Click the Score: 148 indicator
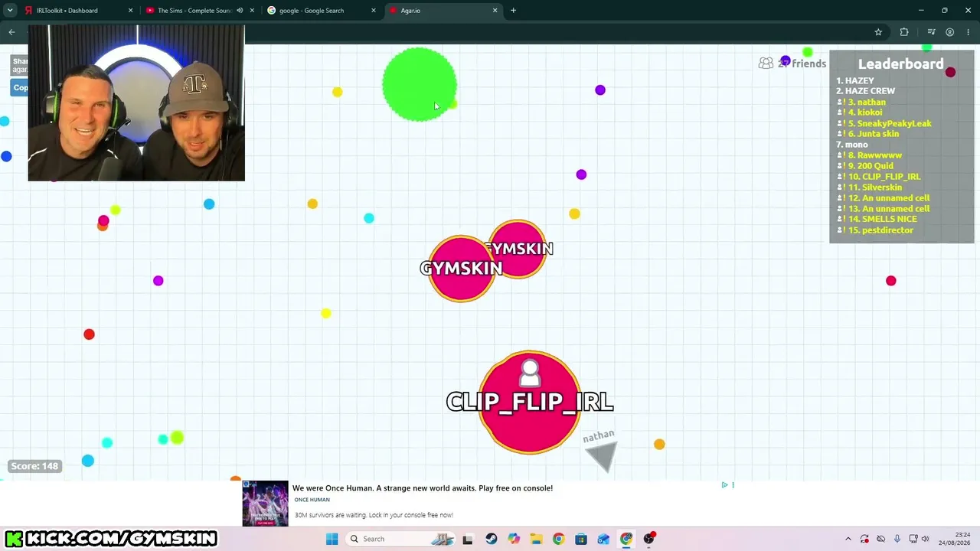 coord(34,466)
